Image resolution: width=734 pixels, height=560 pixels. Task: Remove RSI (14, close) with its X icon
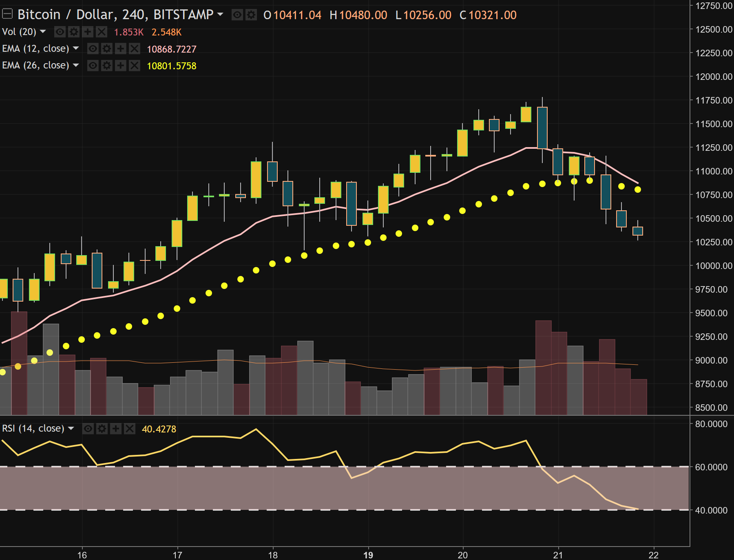pos(130,429)
